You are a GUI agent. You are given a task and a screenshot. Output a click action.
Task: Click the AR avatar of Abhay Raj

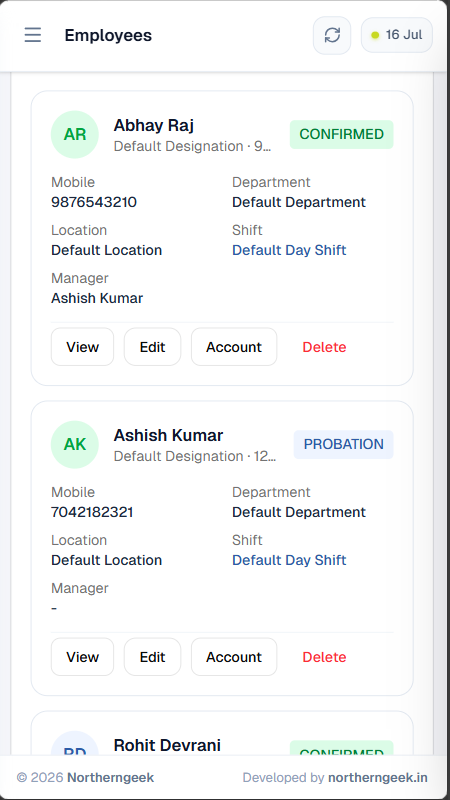tap(74, 135)
